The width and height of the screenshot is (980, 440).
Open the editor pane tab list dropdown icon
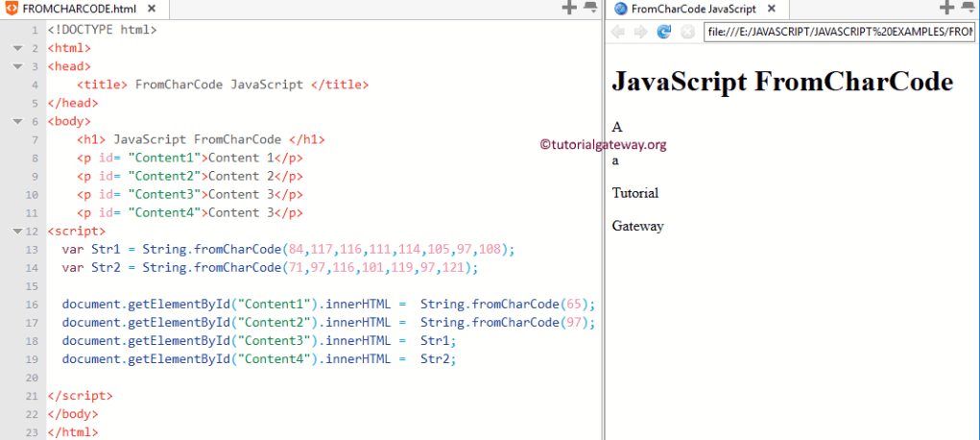[x=590, y=8]
